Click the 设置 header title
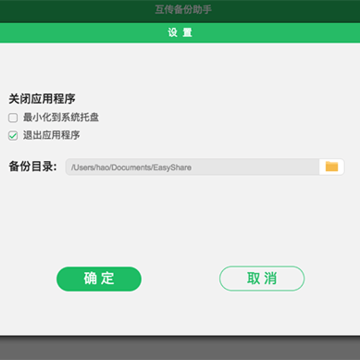 [x=180, y=33]
